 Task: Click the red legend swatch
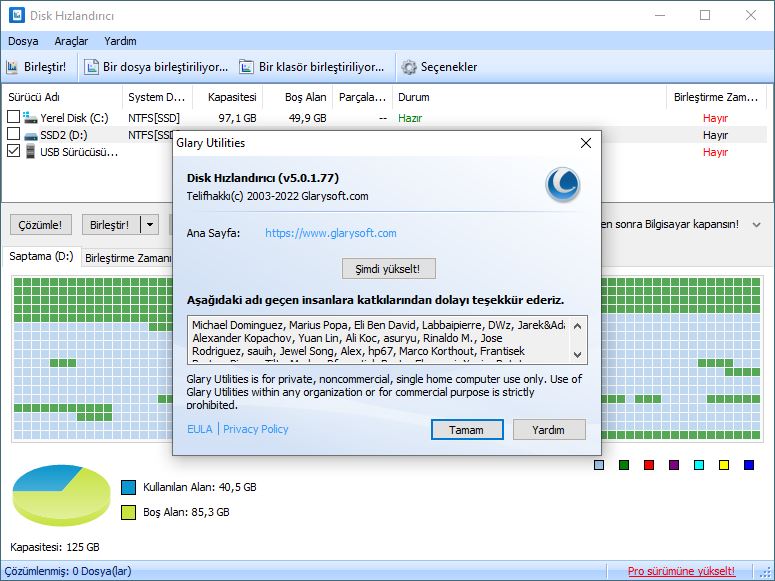tap(649, 465)
